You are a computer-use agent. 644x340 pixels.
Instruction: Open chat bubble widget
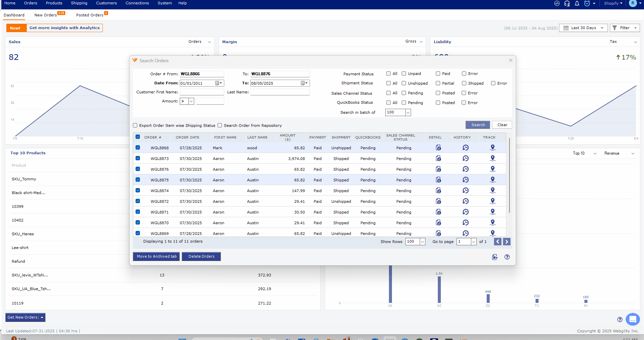pos(632,319)
